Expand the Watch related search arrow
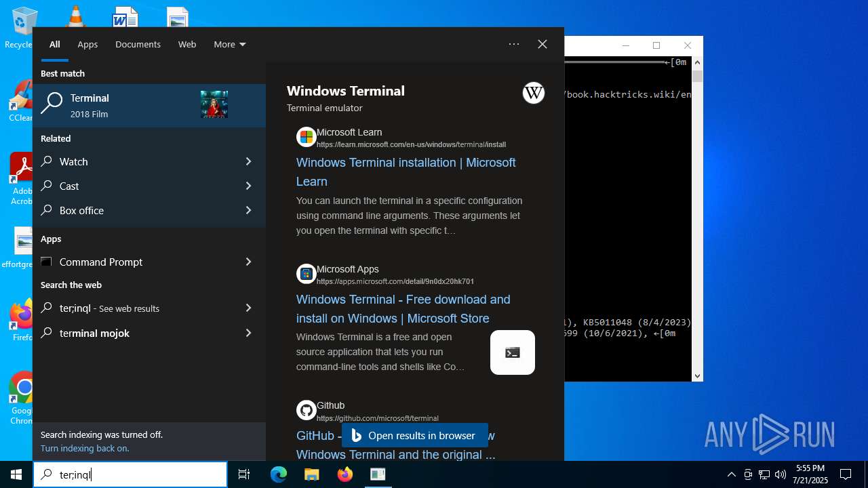The image size is (868, 488). [248, 161]
